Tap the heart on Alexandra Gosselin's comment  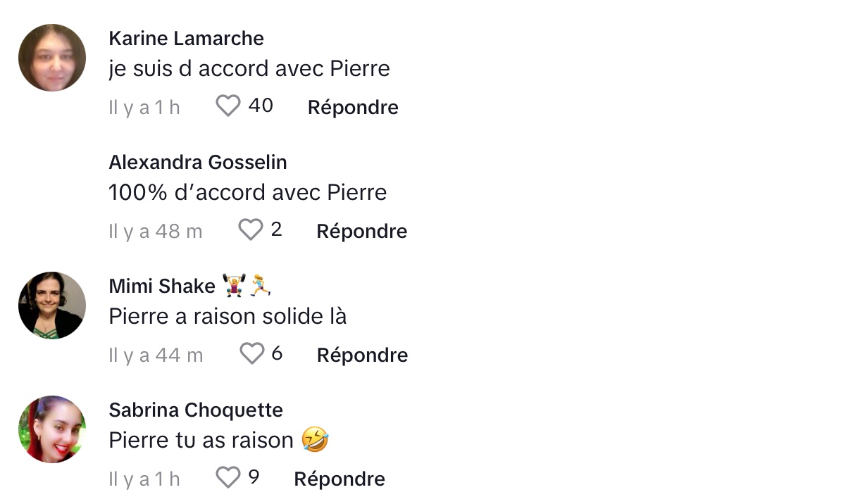tap(251, 229)
